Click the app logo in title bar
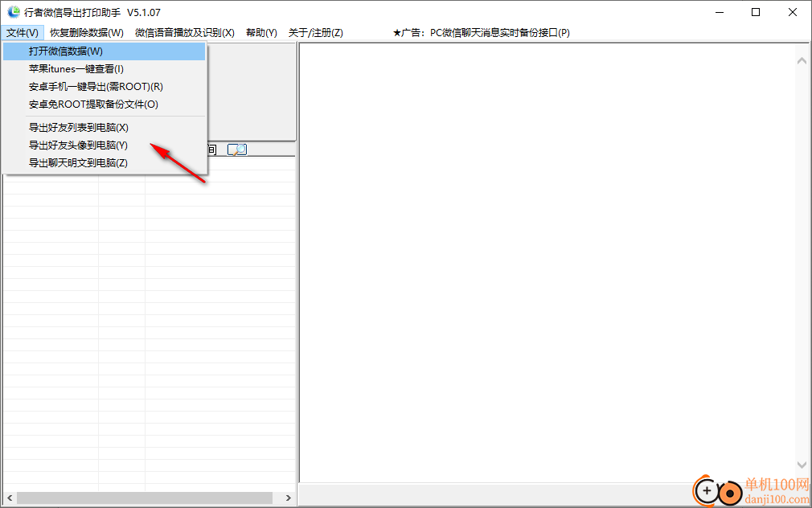This screenshot has height=508, width=812. click(14, 12)
